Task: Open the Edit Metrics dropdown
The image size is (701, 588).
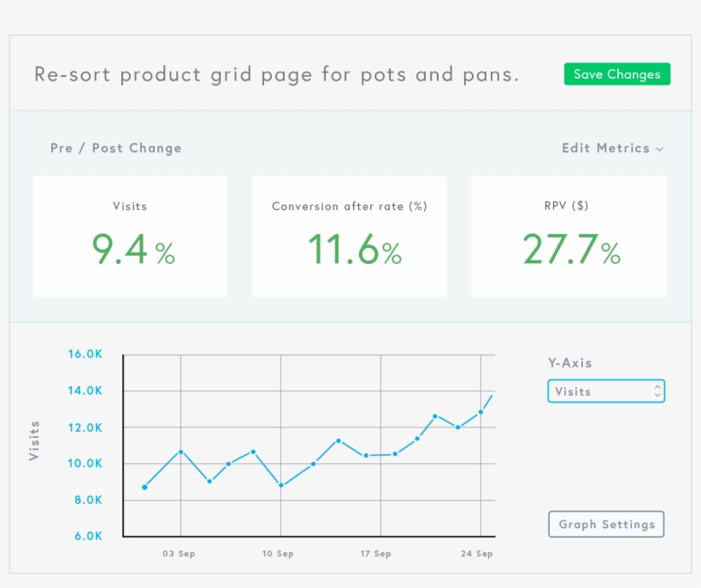Action: (611, 148)
